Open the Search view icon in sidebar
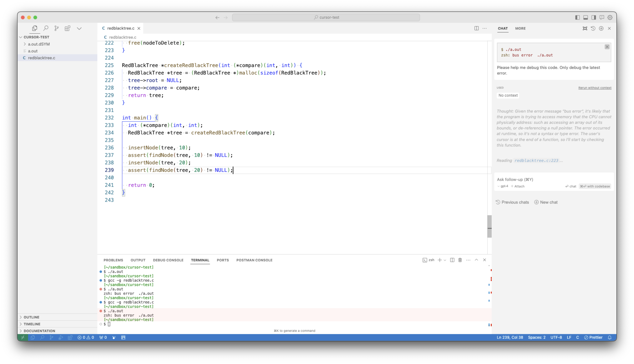This screenshot has width=634, height=364. tap(46, 28)
